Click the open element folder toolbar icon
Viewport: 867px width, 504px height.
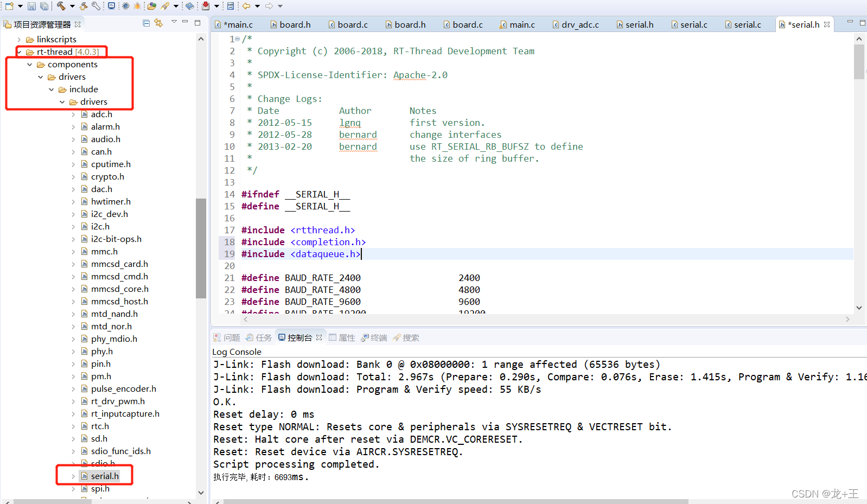(152, 6)
